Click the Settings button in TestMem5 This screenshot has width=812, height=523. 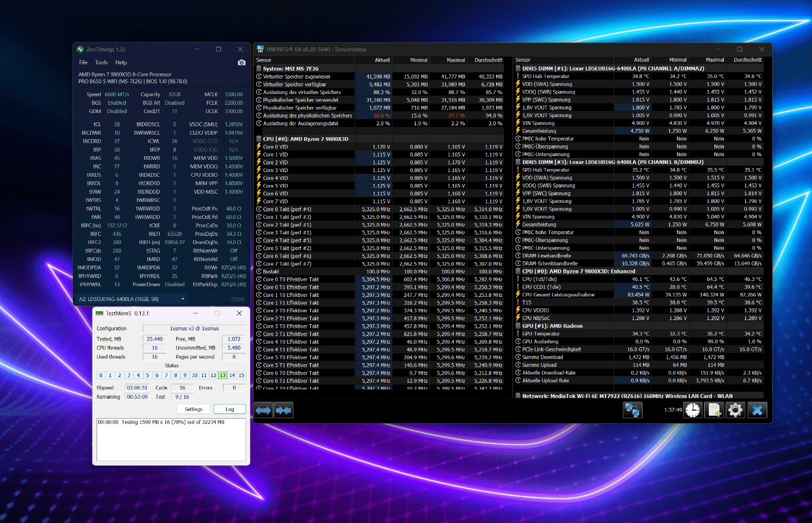click(193, 409)
